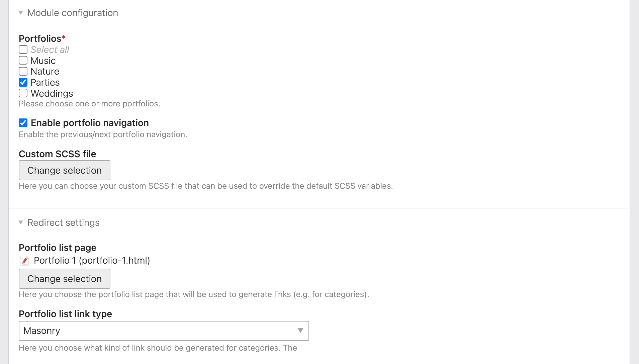The height and width of the screenshot is (364, 639).
Task: Click the dropdown arrow on the Masonry selector
Action: (300, 331)
